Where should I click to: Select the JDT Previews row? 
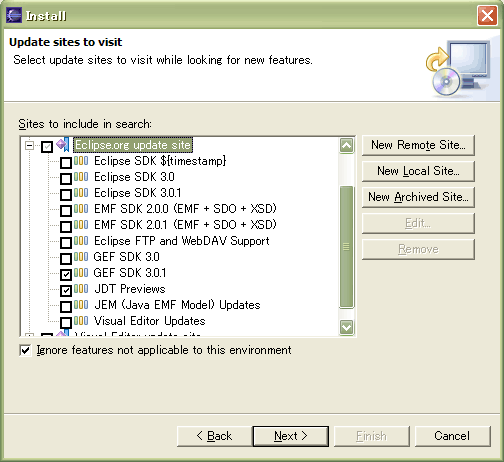[x=130, y=289]
